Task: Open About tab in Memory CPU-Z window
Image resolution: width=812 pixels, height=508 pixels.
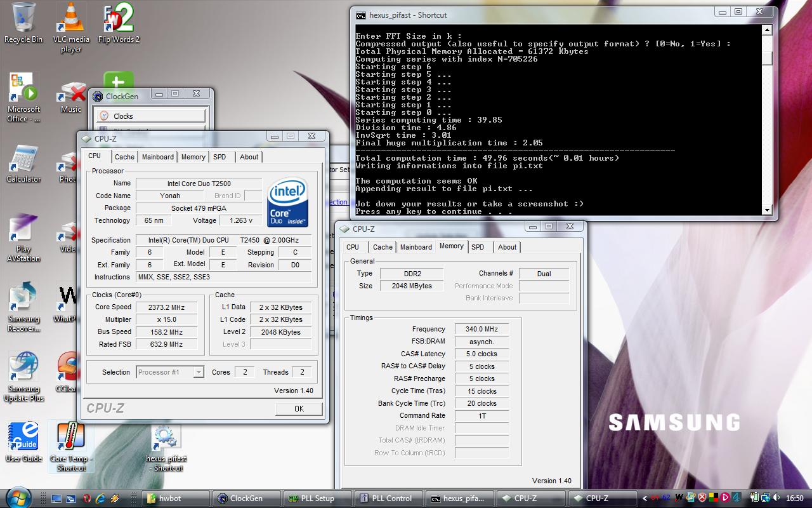Action: 507,247
